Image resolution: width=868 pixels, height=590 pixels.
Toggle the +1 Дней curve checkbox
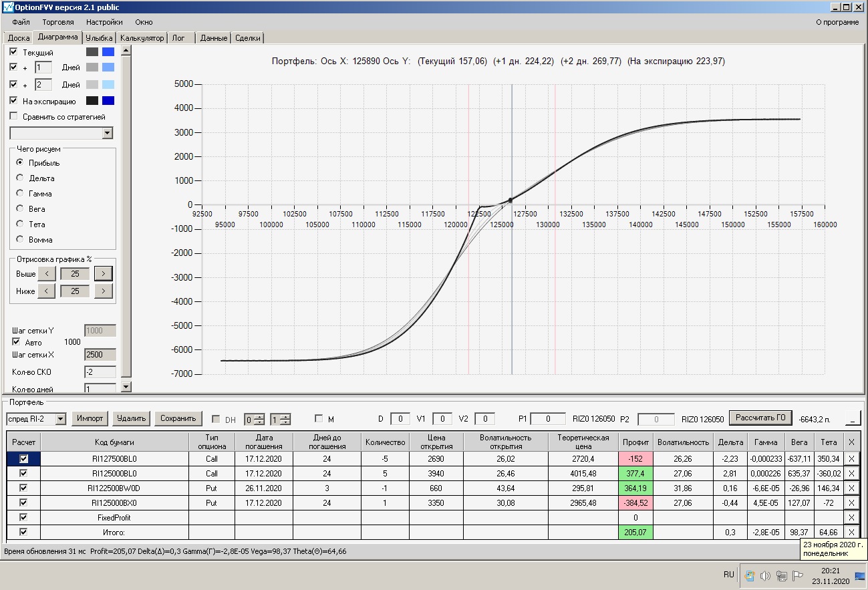click(x=14, y=67)
